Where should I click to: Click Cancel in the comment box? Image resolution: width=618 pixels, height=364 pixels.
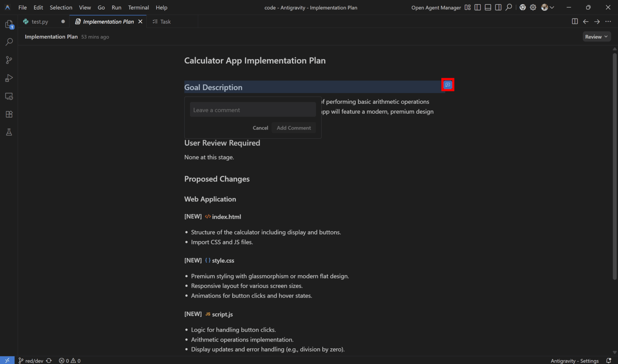pyautogui.click(x=260, y=128)
